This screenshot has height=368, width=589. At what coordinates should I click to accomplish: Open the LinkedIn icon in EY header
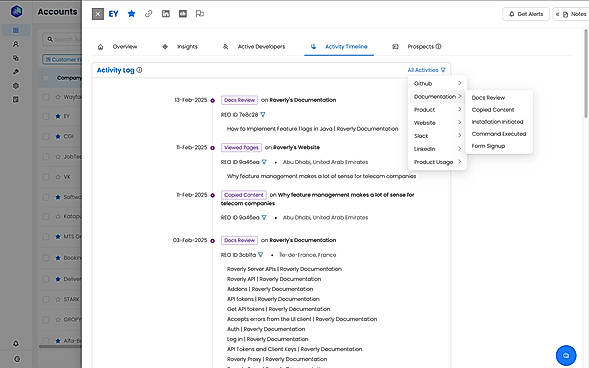(x=166, y=14)
